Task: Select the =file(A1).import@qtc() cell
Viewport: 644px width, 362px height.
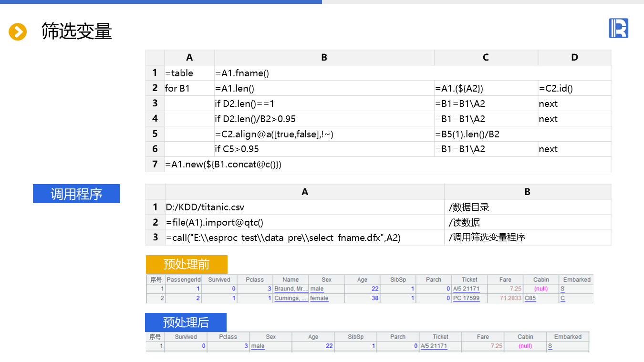Action: click(215, 222)
